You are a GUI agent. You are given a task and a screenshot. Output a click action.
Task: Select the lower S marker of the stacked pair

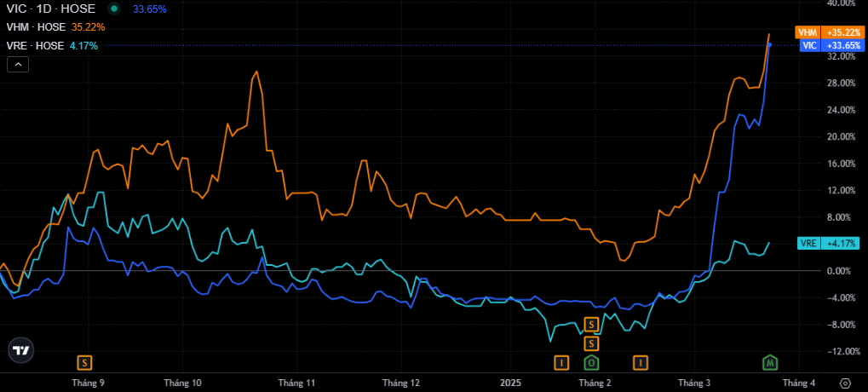click(591, 343)
